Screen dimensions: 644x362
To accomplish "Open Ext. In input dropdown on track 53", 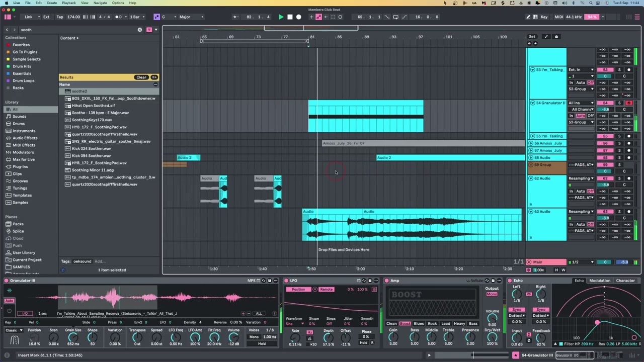I will 581,70.
